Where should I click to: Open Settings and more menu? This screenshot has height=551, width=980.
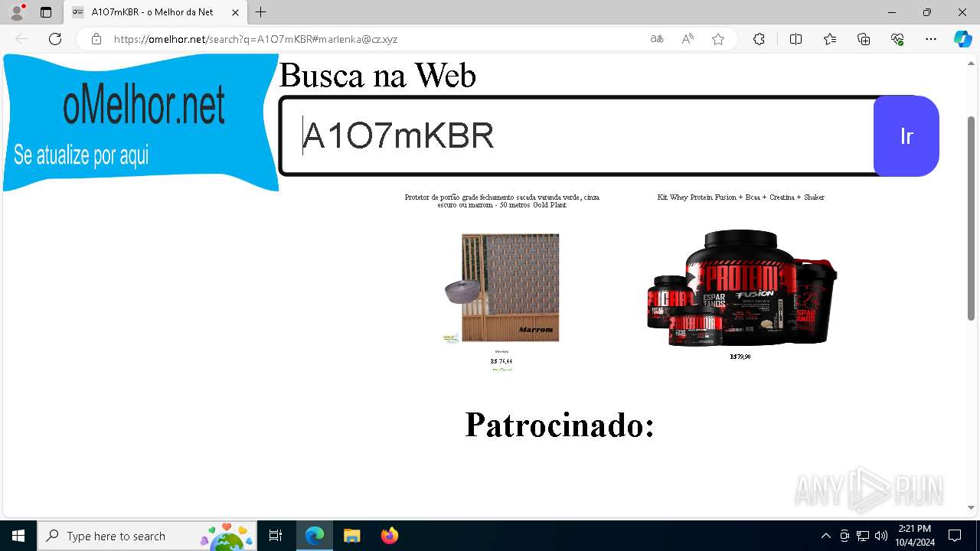931,39
